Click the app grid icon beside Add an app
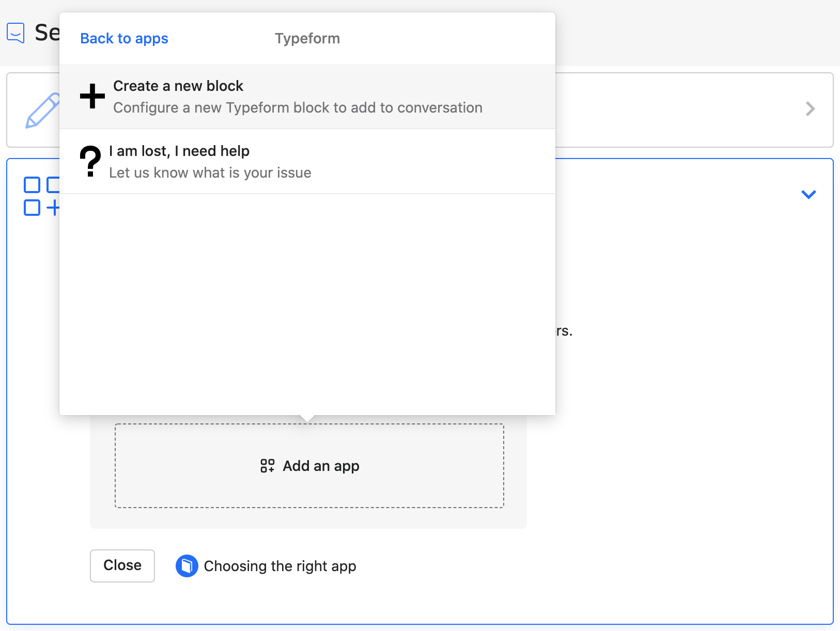Screen dimensions: 840x631 [268, 466]
